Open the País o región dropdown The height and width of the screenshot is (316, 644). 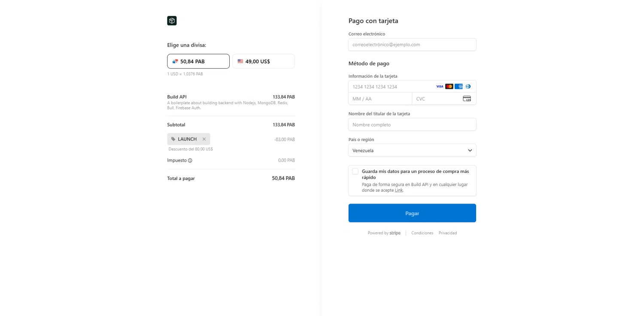[x=412, y=150]
